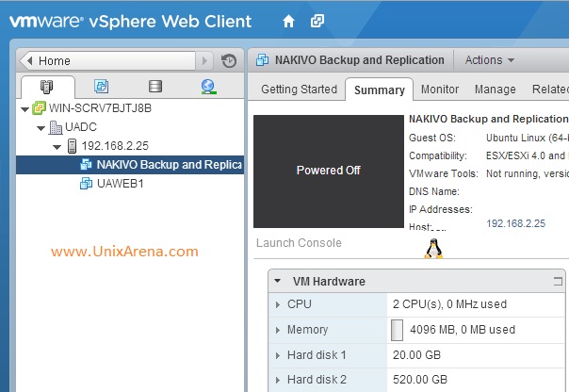This screenshot has width=569, height=392.
Task: Open the Related Objects tab
Action: [550, 90]
